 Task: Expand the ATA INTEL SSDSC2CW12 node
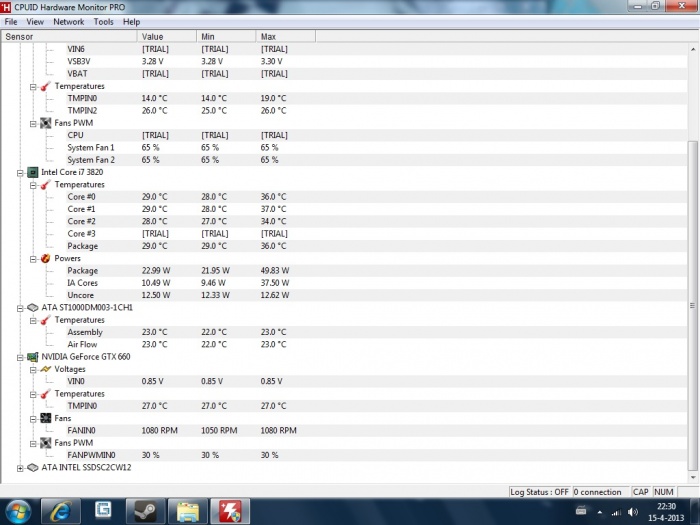20,468
